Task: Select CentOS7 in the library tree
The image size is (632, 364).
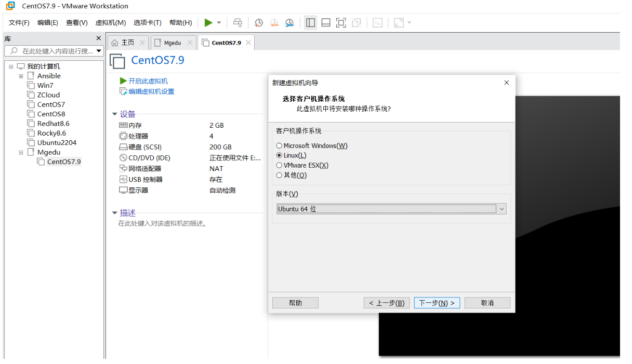Action: [51, 104]
